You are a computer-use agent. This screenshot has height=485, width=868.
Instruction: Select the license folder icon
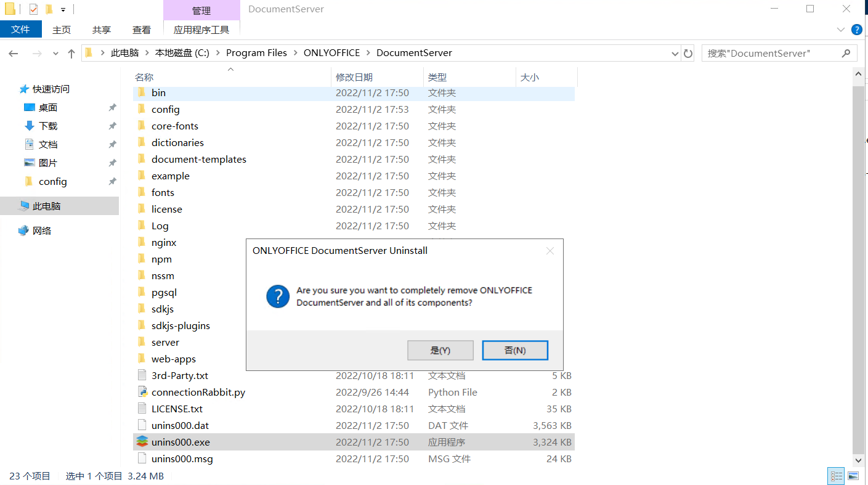[x=142, y=209]
